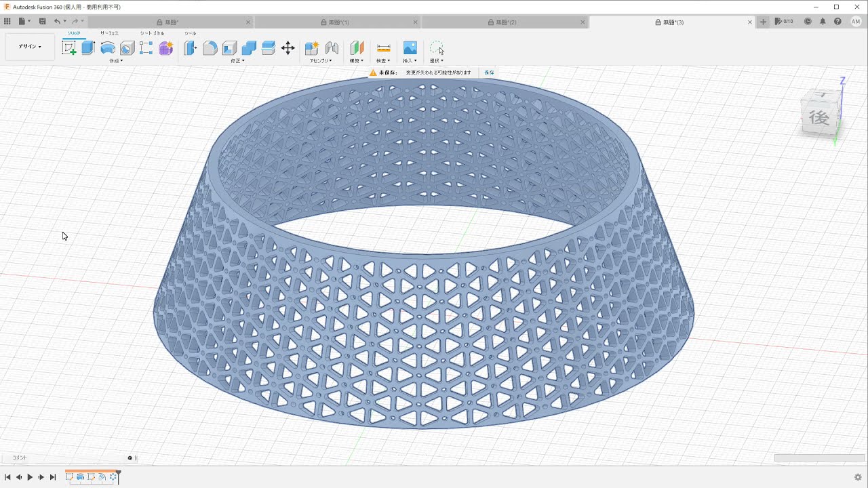Image resolution: width=868 pixels, height=488 pixels.
Task: Select the Offset Plane construct tool
Action: [x=357, y=48]
